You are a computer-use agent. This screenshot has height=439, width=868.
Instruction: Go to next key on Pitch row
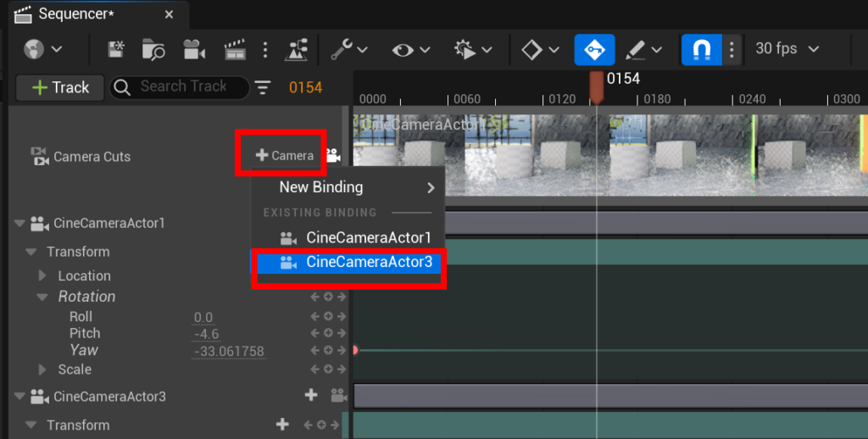[x=341, y=333]
